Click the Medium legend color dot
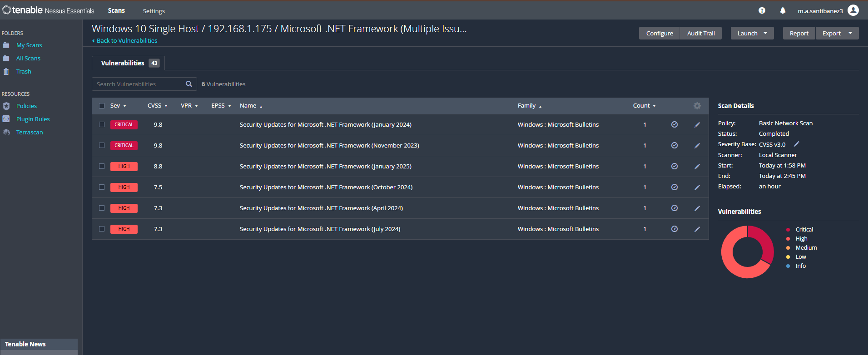The image size is (868, 355). [788, 248]
